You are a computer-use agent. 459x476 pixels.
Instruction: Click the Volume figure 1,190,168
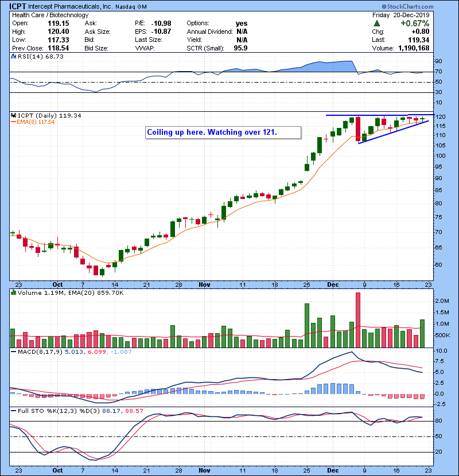click(x=414, y=48)
